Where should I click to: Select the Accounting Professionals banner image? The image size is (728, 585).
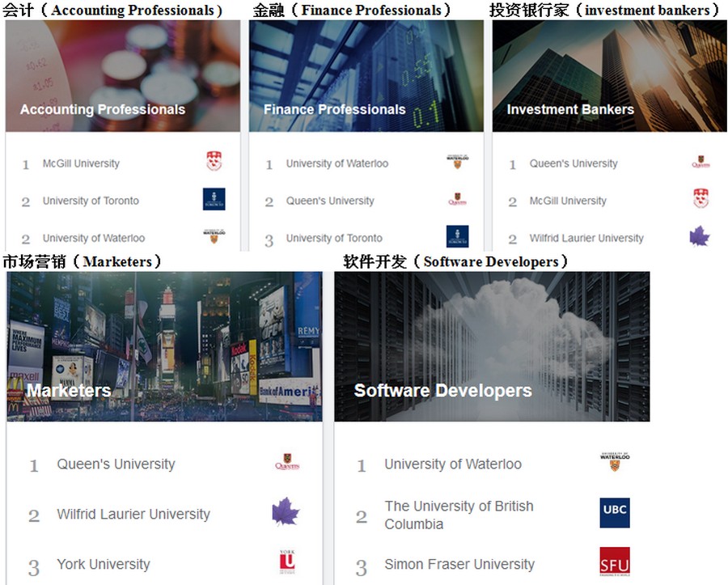(123, 76)
